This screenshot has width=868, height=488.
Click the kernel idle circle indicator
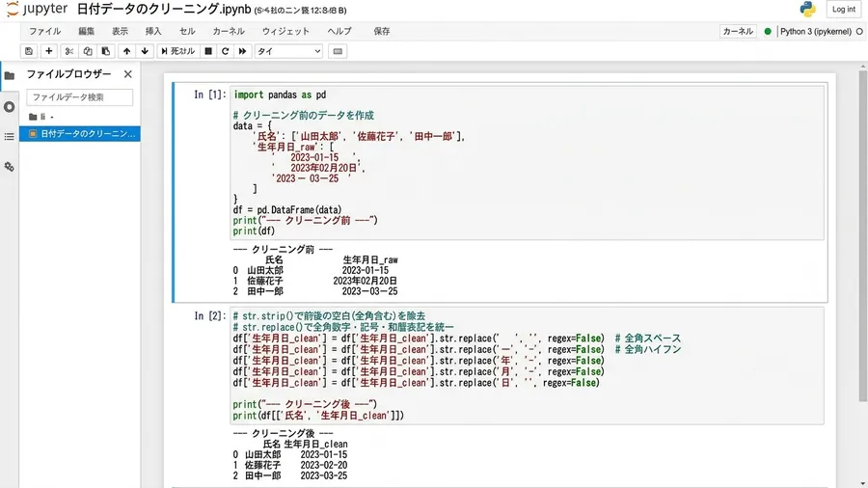pos(859,32)
